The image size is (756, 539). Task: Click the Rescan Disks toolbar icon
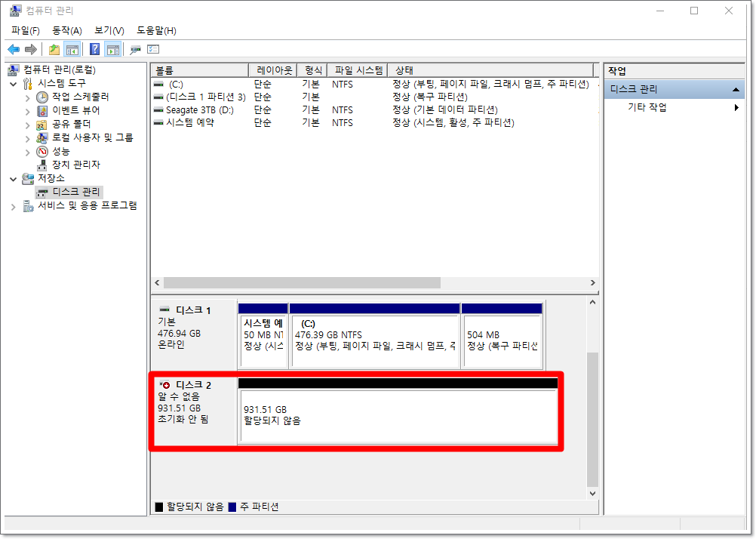(x=136, y=49)
